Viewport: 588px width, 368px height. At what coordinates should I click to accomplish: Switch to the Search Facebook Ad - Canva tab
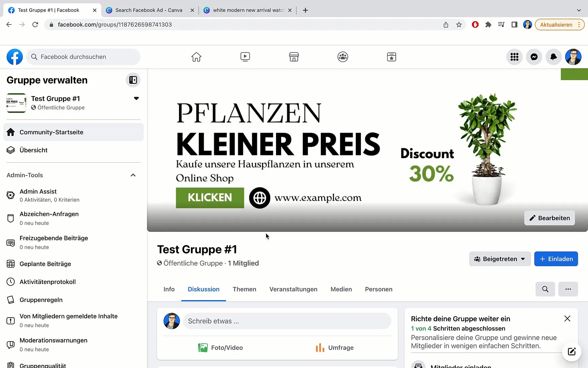pos(149,10)
